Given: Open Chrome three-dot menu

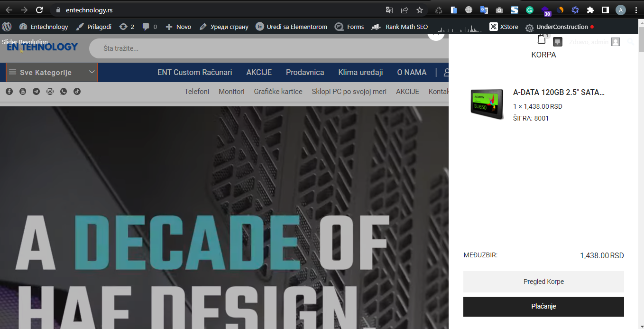Looking at the screenshot, I should click(636, 10).
